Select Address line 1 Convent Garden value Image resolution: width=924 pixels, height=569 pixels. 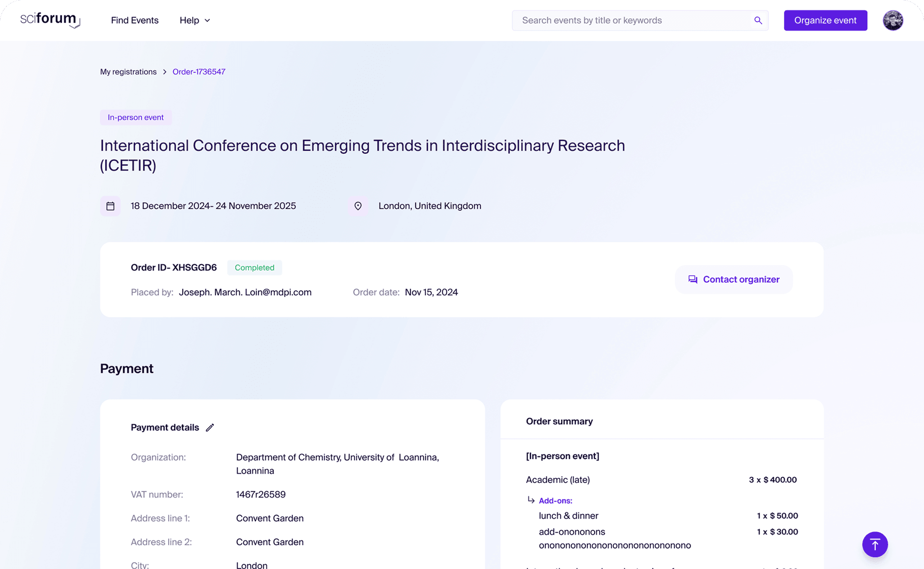pyautogui.click(x=269, y=518)
